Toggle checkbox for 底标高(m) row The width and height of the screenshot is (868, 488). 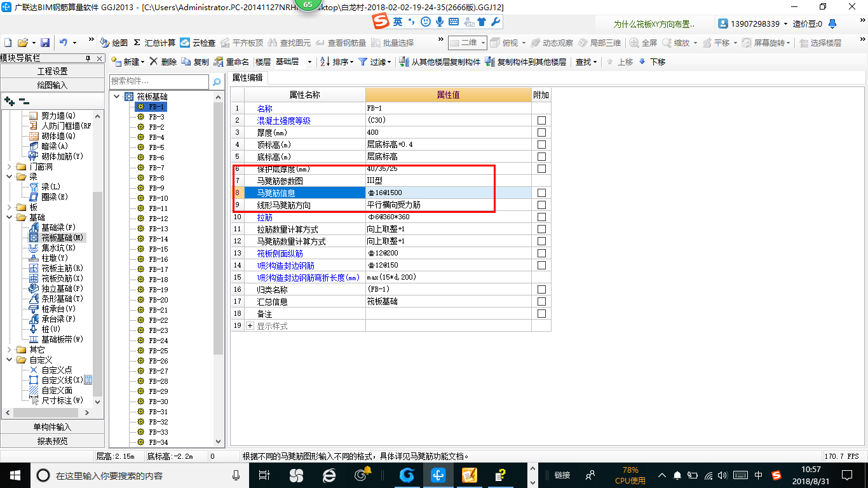coord(541,156)
